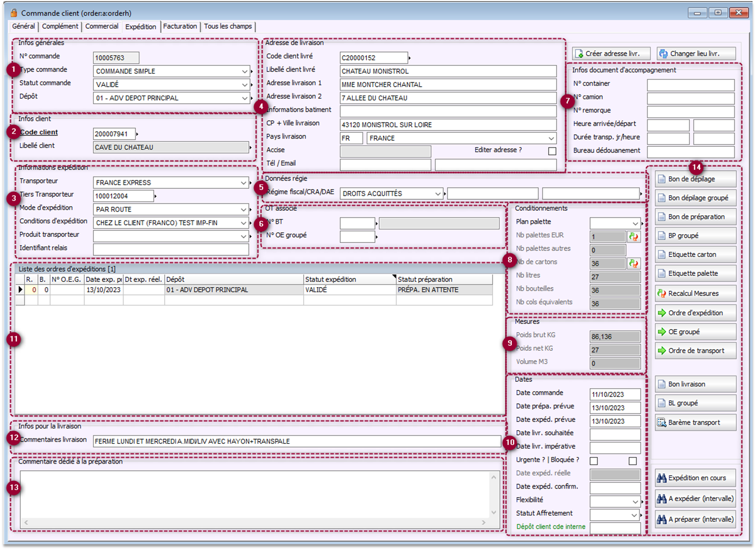Click the recalculate icon beside Nb palettes EUR

click(x=634, y=236)
